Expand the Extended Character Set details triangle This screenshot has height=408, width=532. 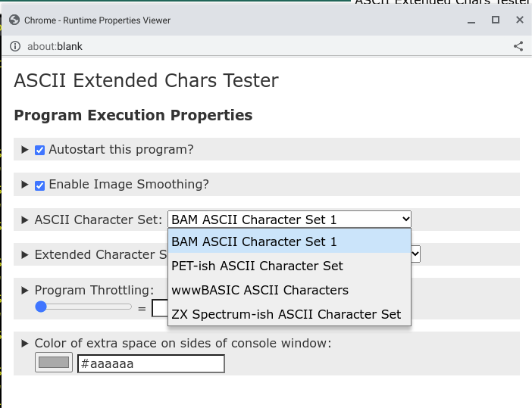(x=24, y=255)
